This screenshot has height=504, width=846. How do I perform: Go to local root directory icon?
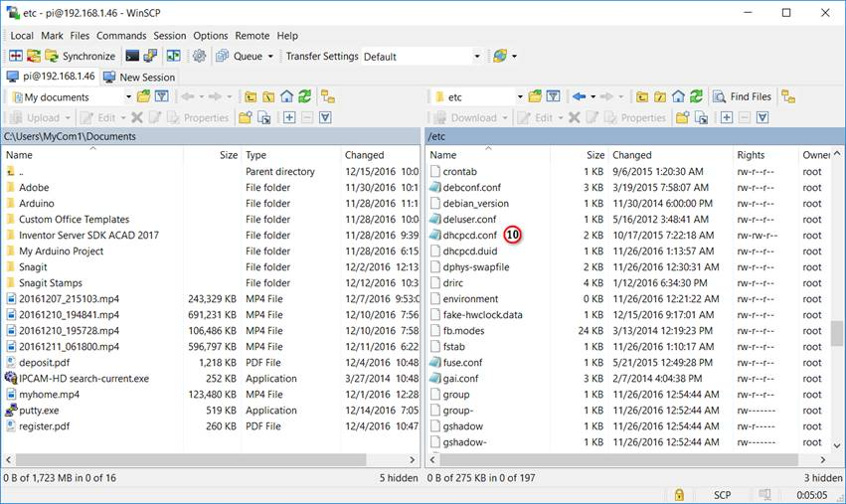pos(268,97)
